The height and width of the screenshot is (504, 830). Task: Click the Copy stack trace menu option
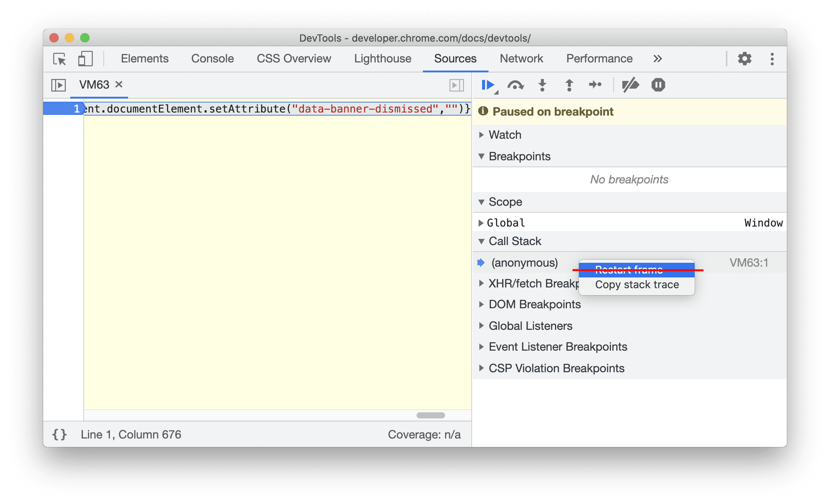637,285
